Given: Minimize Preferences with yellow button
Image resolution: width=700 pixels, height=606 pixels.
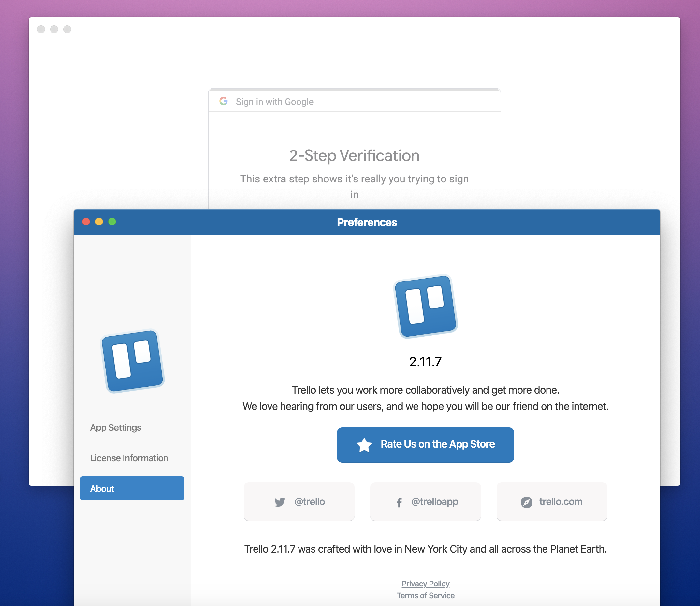Looking at the screenshot, I should [99, 222].
